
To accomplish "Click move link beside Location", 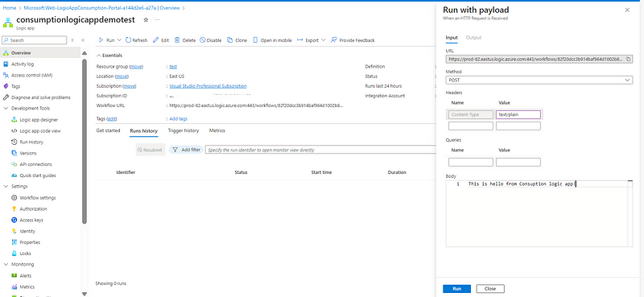I will (122, 76).
